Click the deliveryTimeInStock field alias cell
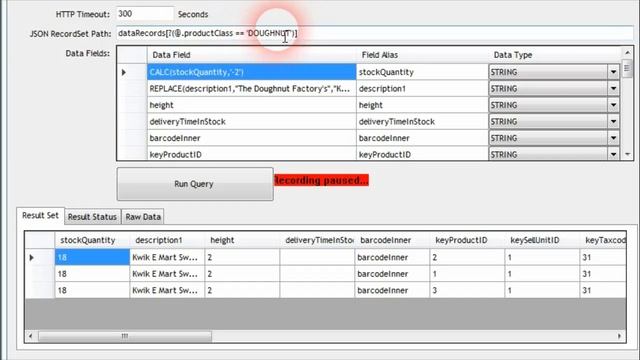 click(x=422, y=122)
